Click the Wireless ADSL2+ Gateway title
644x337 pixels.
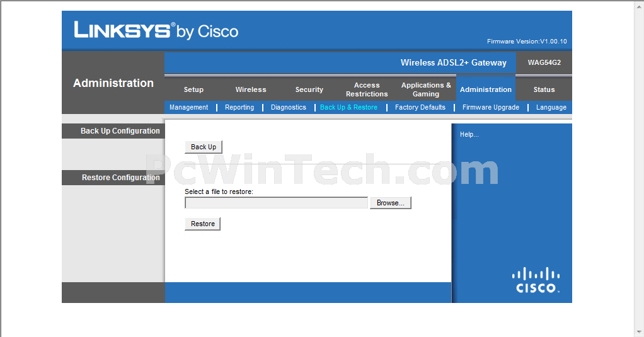coord(454,62)
